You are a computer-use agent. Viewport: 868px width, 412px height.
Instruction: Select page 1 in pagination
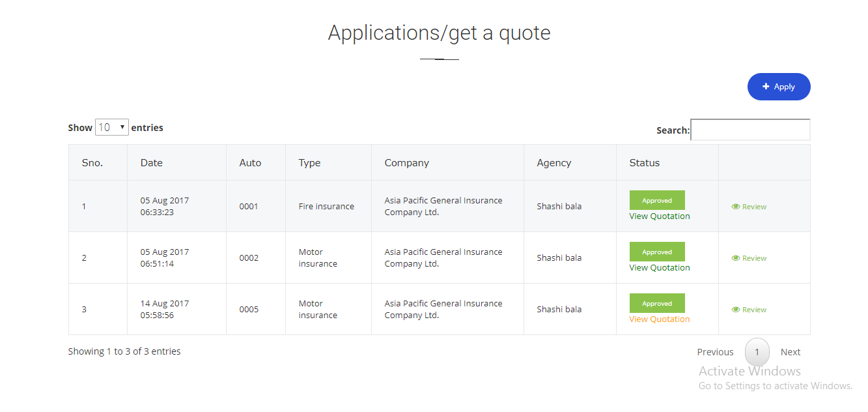(x=757, y=352)
